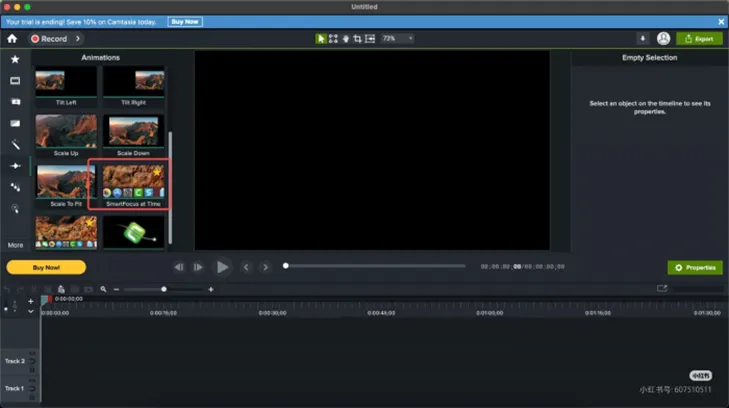Expand the Record options chevron
This screenshot has height=408, width=729.
[x=78, y=39]
